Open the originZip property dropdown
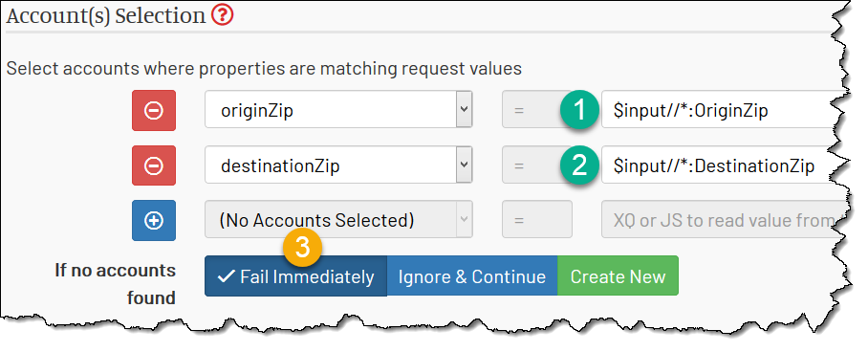868x352 pixels. click(x=338, y=110)
